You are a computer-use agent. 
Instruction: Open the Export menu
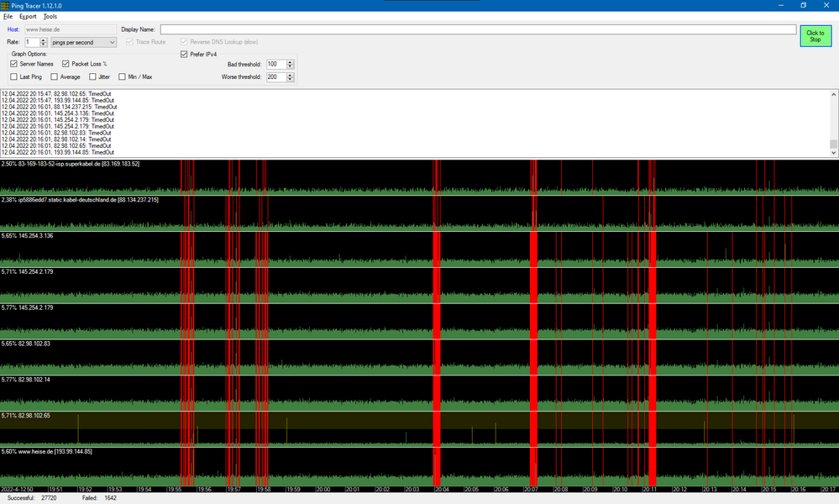(x=28, y=17)
